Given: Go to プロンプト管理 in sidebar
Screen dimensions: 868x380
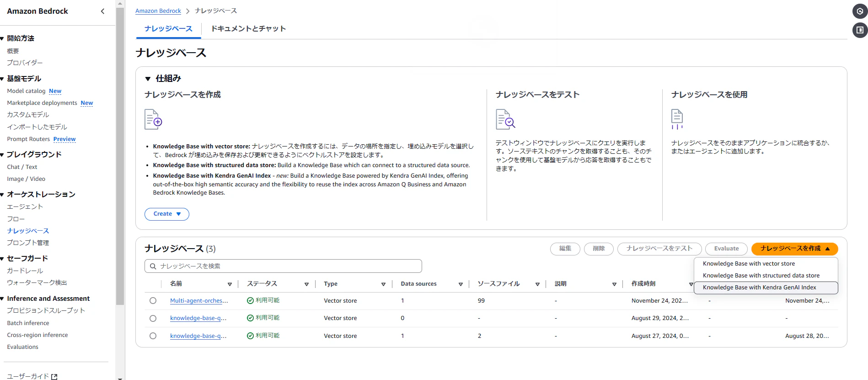Looking at the screenshot, I should click(28, 243).
